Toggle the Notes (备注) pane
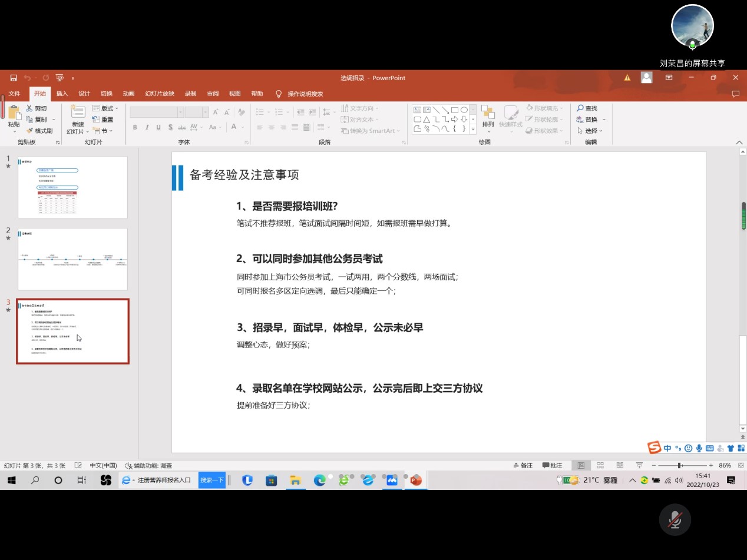The height and width of the screenshot is (560, 747). (x=523, y=465)
